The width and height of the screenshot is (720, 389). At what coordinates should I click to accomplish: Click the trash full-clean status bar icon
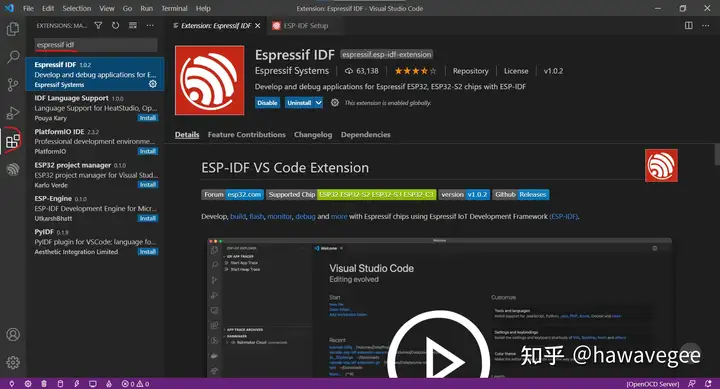(44, 383)
